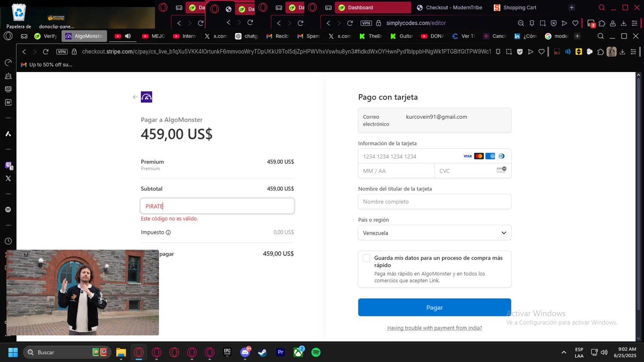Open Xbox app from the taskbar
This screenshot has height=362, width=644.
(298, 352)
